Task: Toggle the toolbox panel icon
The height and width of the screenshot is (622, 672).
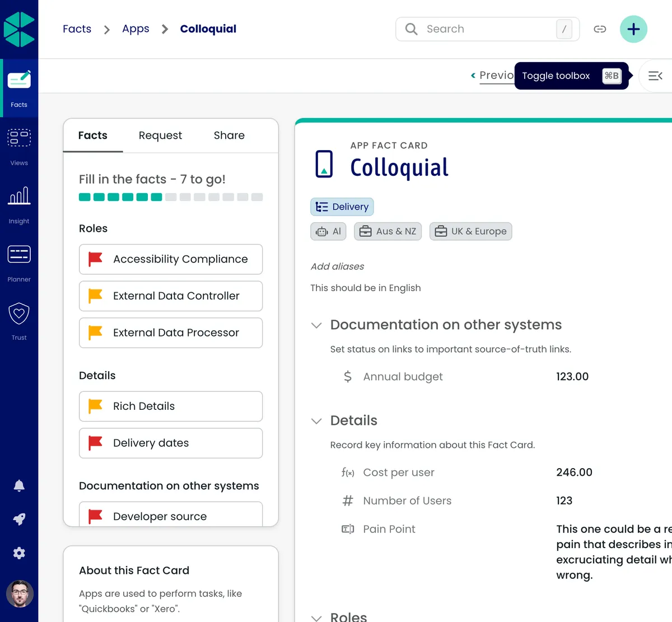Action: 655,76
